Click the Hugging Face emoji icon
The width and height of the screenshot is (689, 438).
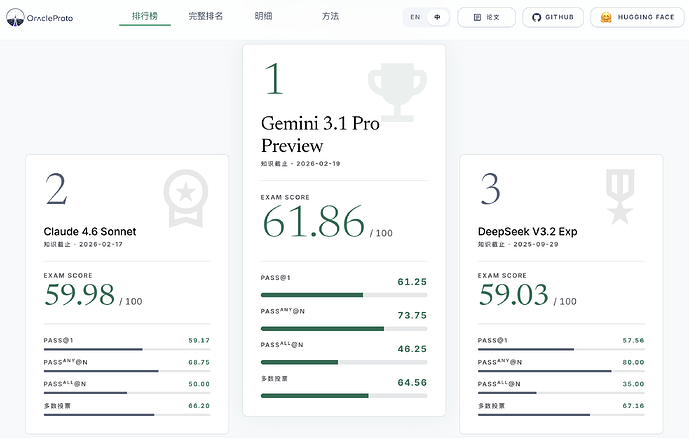[606, 17]
